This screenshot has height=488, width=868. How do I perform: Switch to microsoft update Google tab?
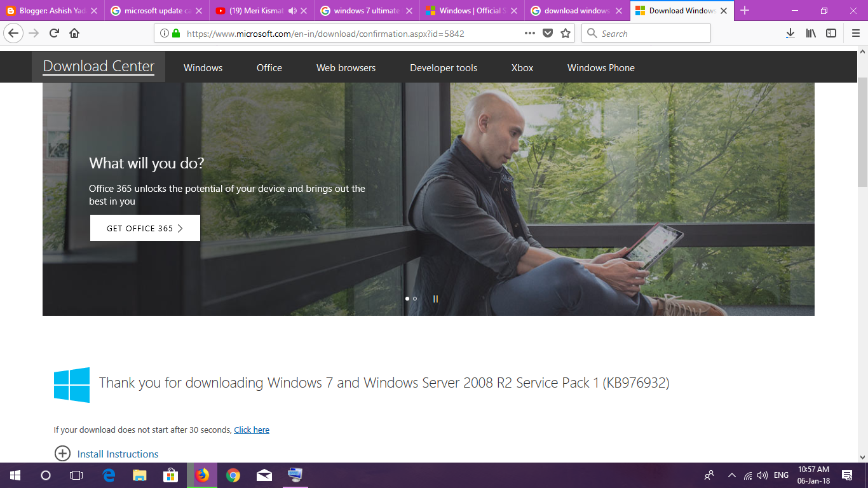[156, 11]
